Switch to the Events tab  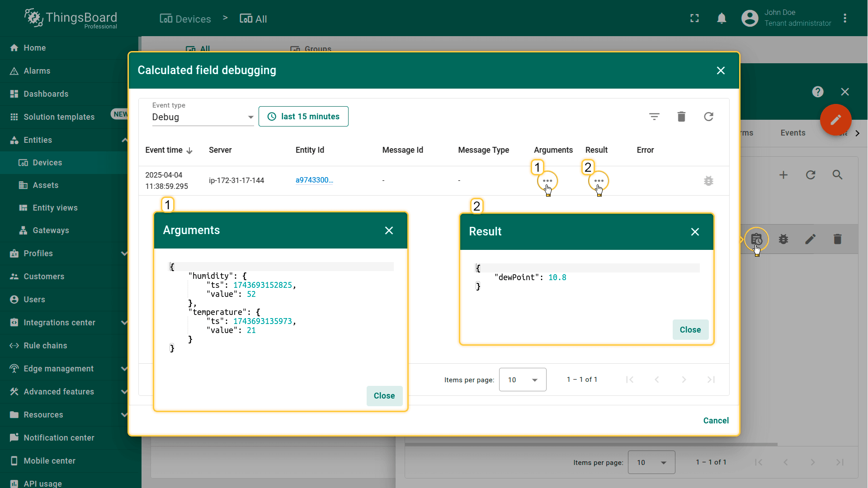[x=793, y=133]
